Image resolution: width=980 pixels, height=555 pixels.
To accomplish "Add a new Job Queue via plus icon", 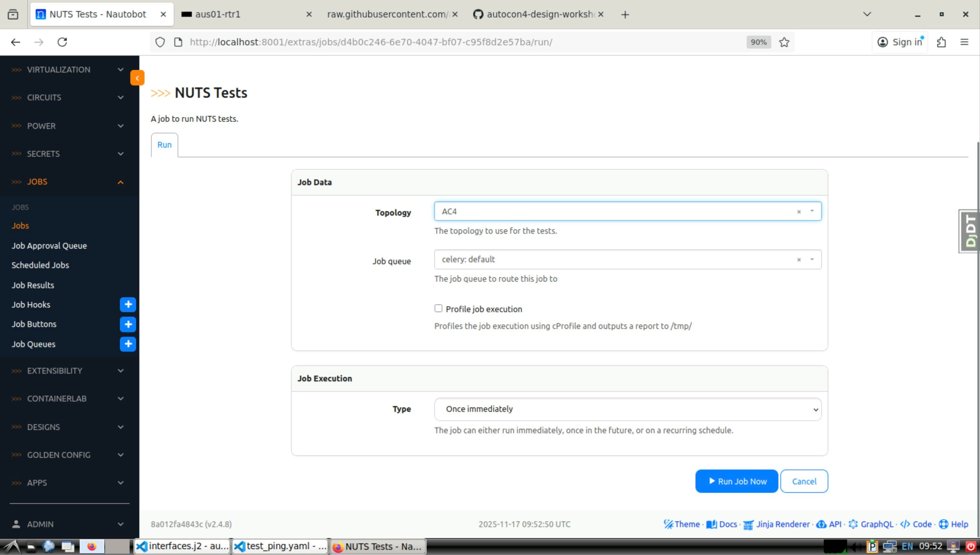I will pyautogui.click(x=128, y=344).
